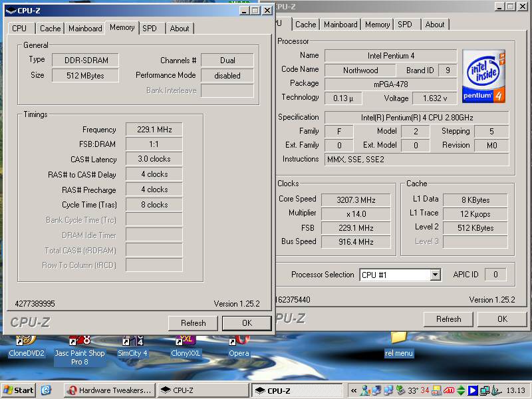This screenshot has height=399, width=532.
Task: Open the ATI tray icon
Action: point(449,390)
